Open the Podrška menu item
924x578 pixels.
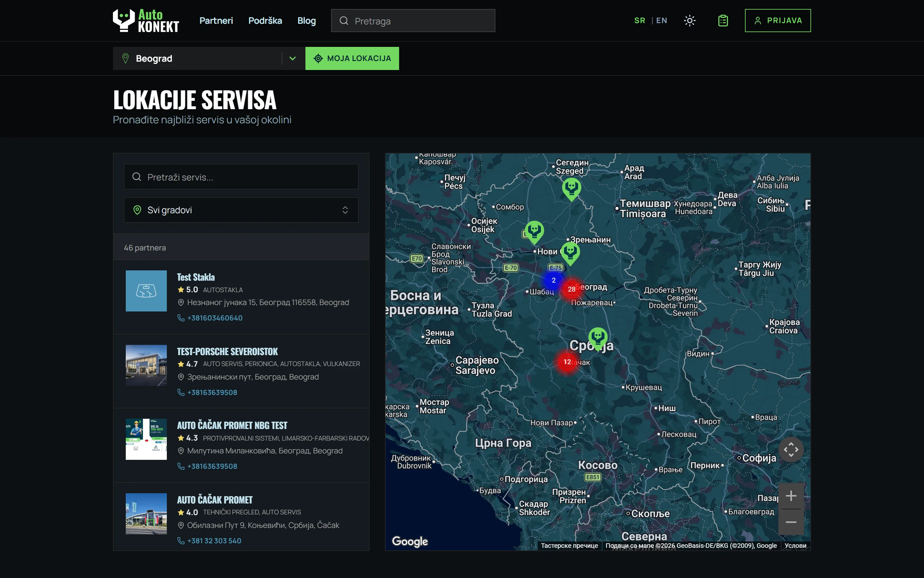(x=265, y=21)
